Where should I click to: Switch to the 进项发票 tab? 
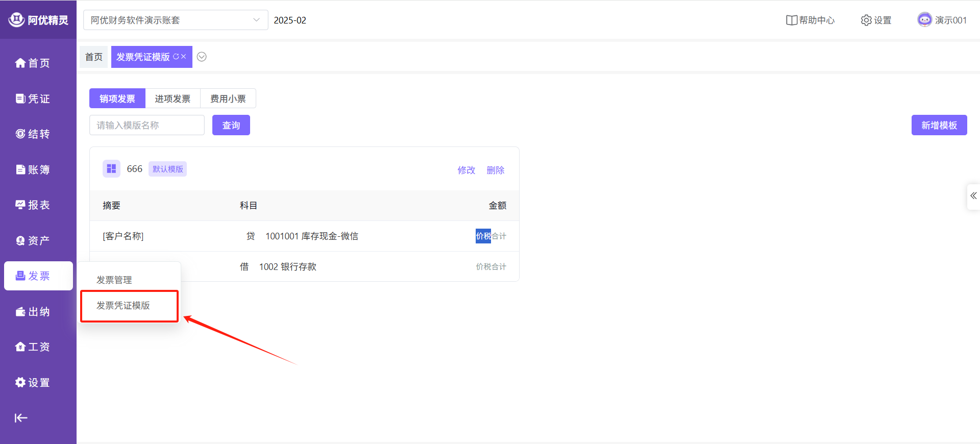pyautogui.click(x=173, y=98)
